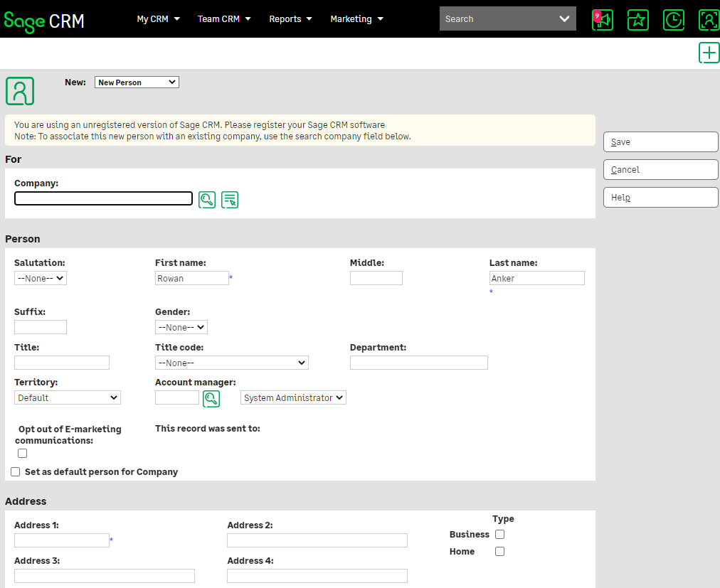
Task: Open the Marketing menu
Action: pos(356,19)
